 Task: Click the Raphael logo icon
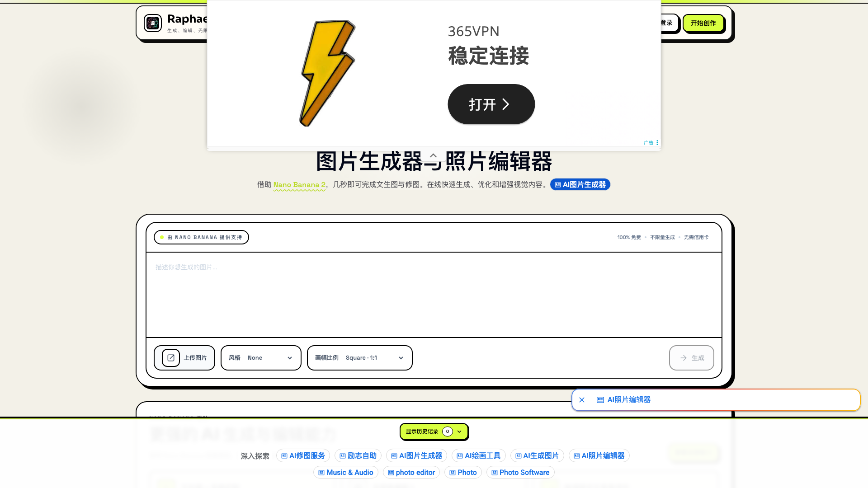153,23
